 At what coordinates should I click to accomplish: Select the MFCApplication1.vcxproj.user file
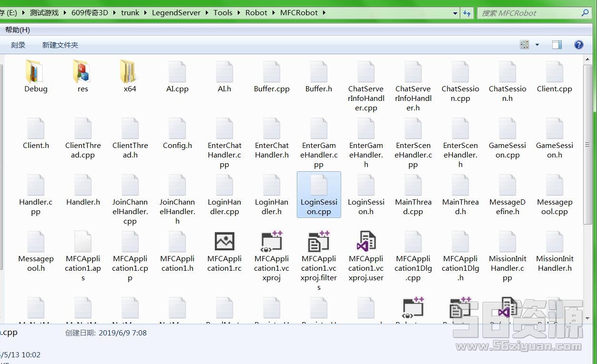click(366, 242)
